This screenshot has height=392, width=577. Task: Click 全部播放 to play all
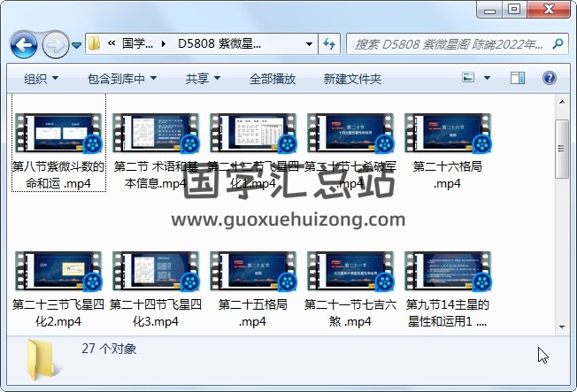pyautogui.click(x=273, y=79)
